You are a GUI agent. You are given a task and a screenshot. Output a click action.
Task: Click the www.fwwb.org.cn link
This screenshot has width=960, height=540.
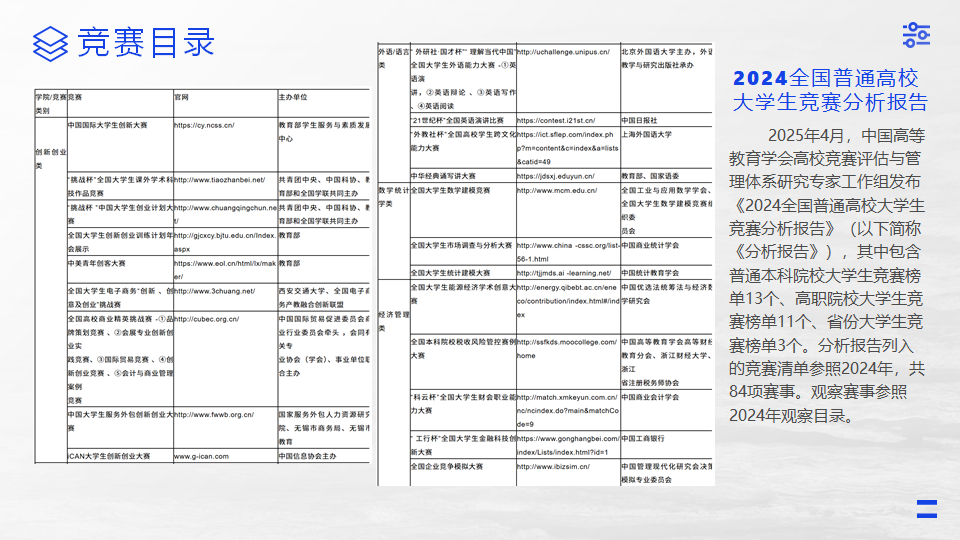coord(213,414)
